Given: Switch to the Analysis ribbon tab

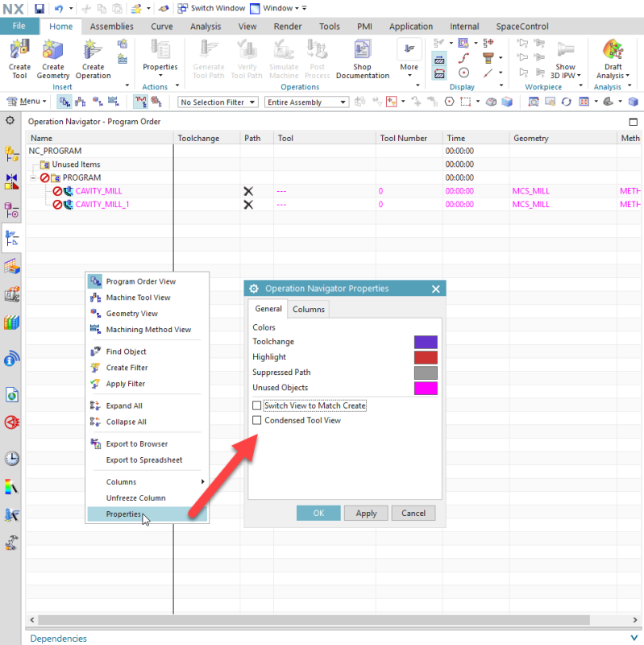Looking at the screenshot, I should point(206,27).
